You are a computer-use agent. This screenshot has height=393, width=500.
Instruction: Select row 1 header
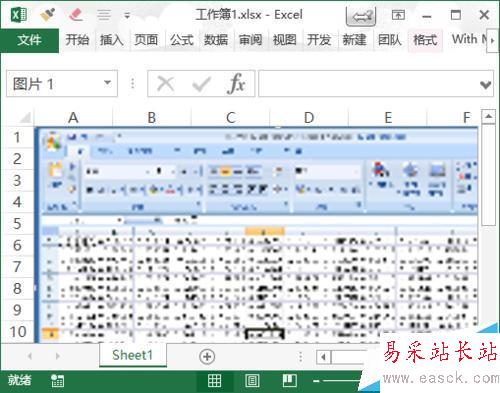pos(17,137)
